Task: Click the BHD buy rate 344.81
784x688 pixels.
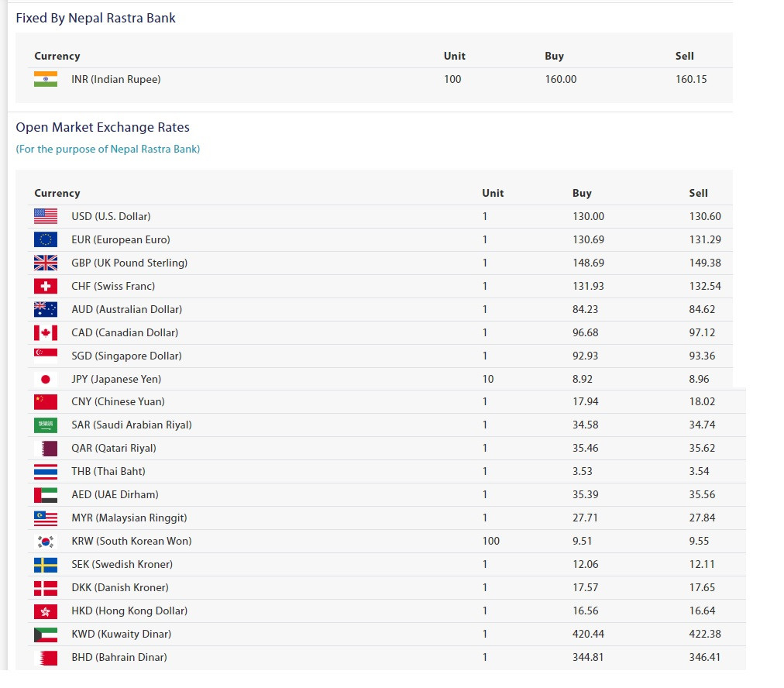Action: click(588, 658)
